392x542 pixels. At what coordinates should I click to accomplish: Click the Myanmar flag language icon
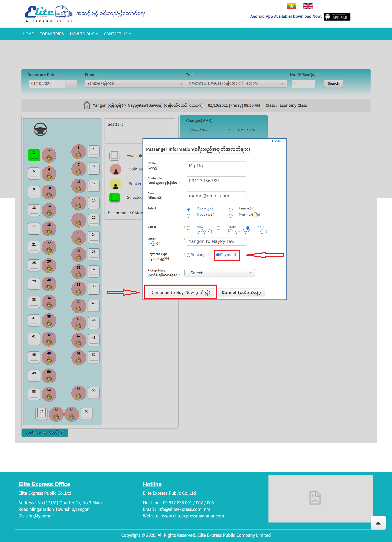pyautogui.click(x=291, y=6)
